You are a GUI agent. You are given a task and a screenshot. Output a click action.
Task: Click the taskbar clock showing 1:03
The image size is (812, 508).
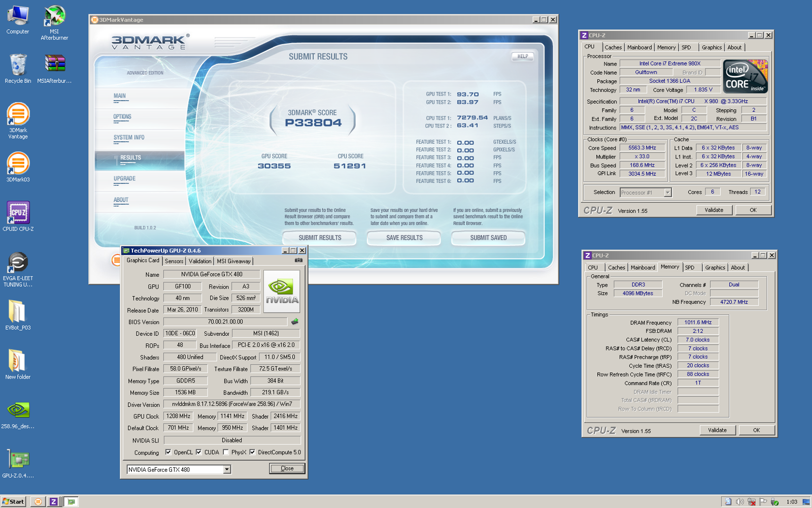(792, 502)
